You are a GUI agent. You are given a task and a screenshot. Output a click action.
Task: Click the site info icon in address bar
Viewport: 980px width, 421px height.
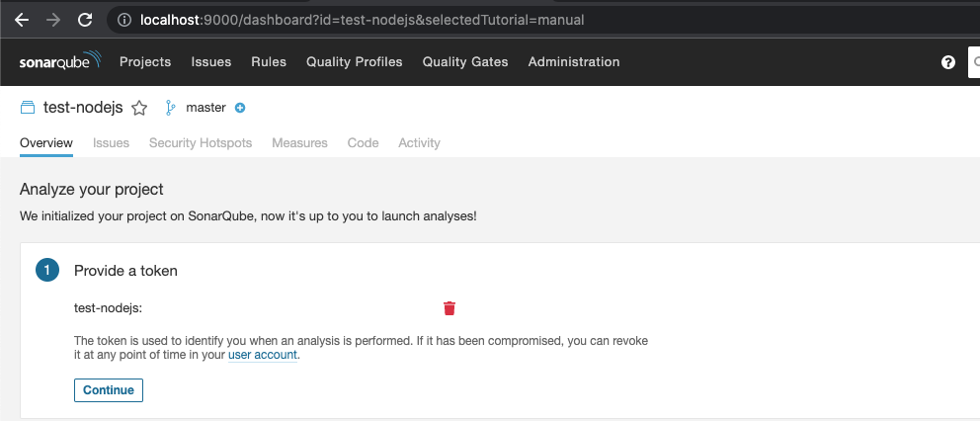click(123, 20)
